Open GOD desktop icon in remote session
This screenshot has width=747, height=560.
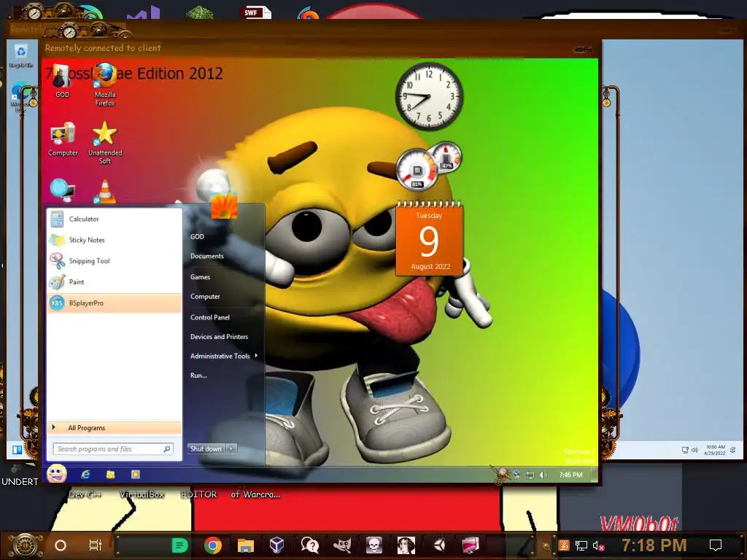pyautogui.click(x=62, y=81)
